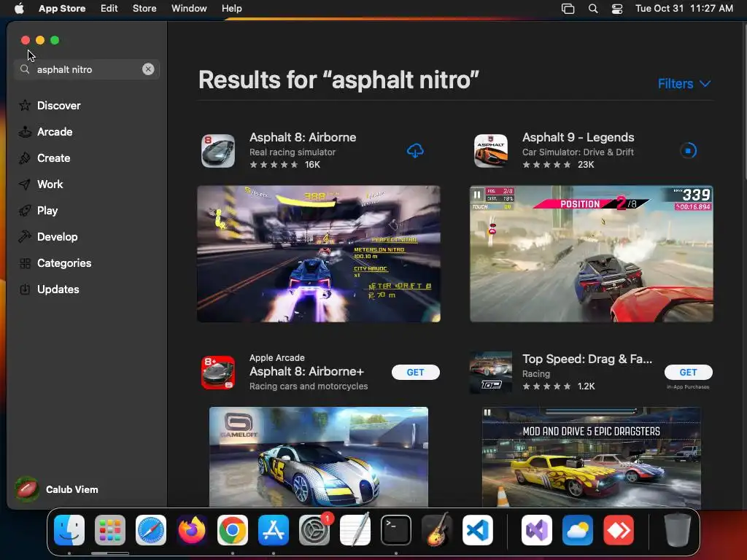747x560 pixels.
Task: Open Asphalt 8: Airborne+ title link
Action: (306, 371)
